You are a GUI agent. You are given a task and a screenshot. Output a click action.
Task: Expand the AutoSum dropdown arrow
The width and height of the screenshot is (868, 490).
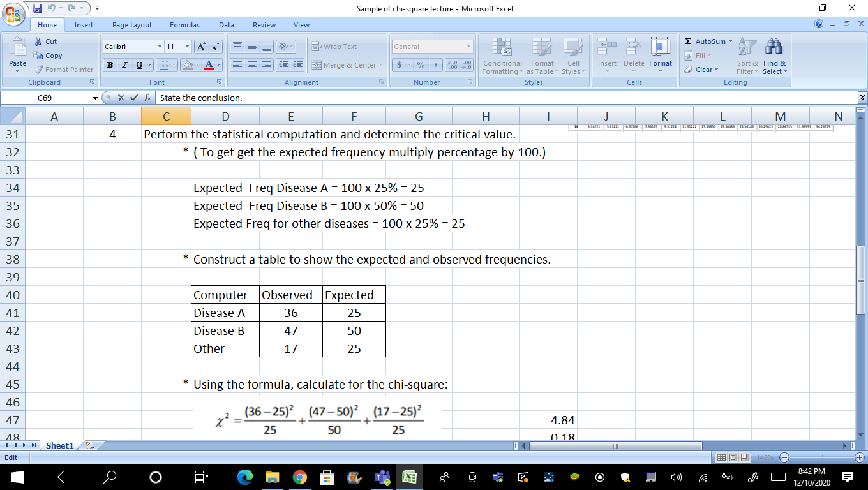pos(730,41)
